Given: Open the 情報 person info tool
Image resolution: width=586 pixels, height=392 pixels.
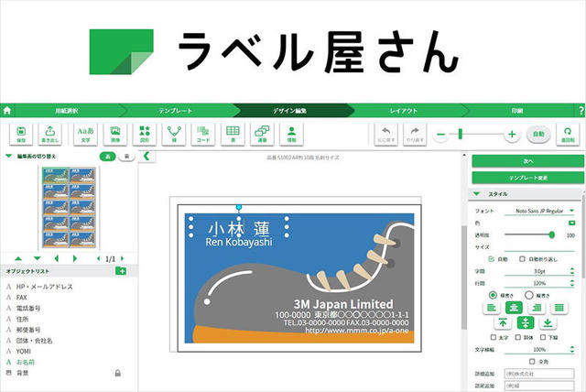Looking at the screenshot, I should pyautogui.click(x=291, y=134).
